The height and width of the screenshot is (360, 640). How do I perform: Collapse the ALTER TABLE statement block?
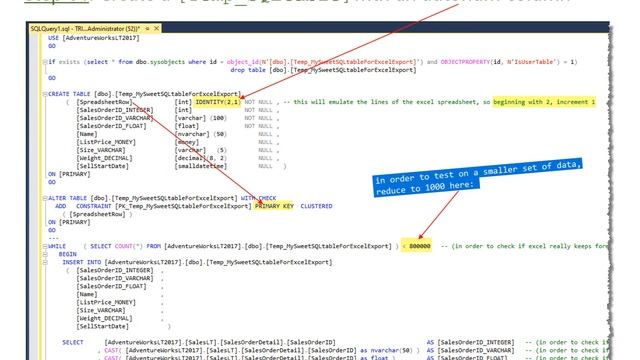pyautogui.click(x=45, y=198)
